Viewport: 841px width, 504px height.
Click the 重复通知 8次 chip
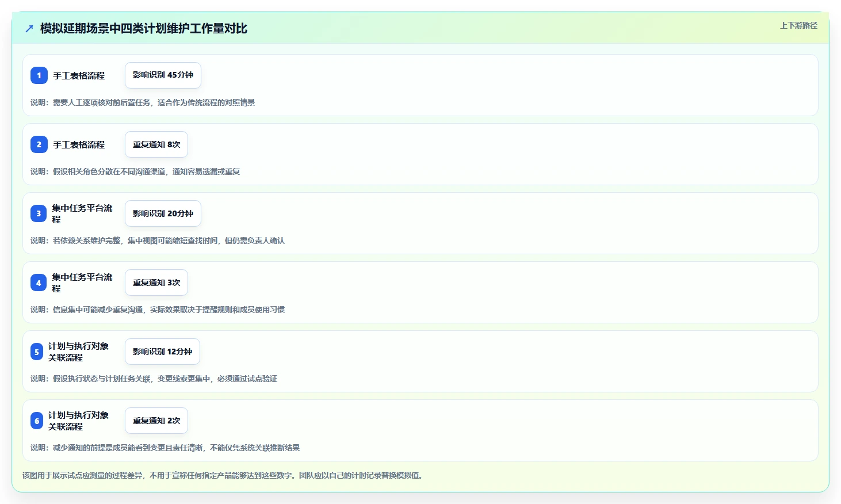[156, 144]
